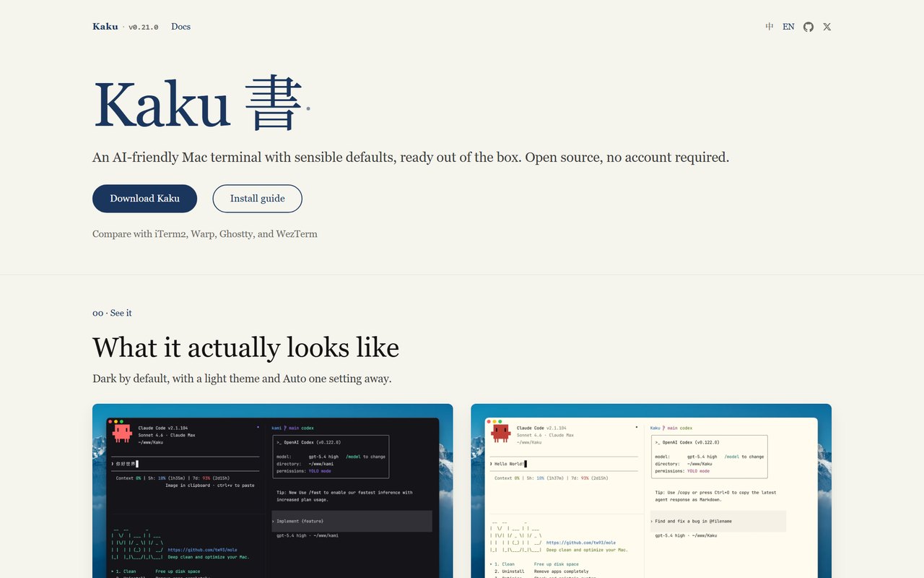Open the Docs page
Screen dimensions: 924x578
pyautogui.click(x=181, y=27)
